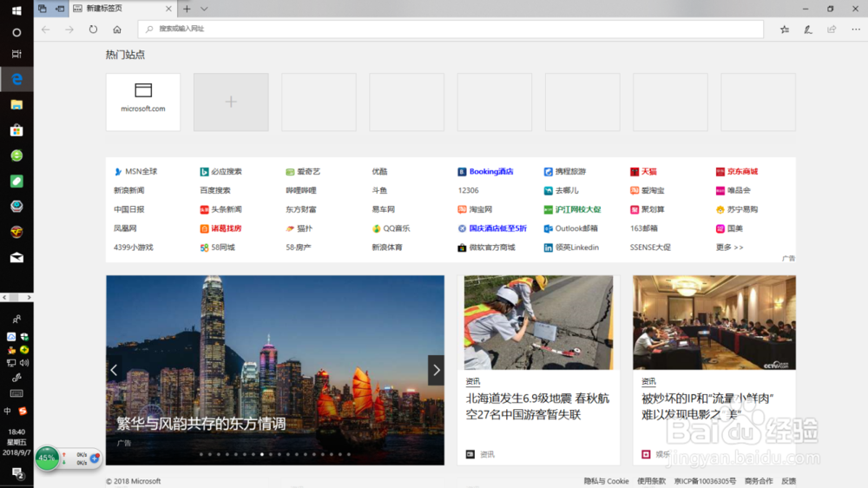Image resolution: width=868 pixels, height=488 pixels.
Task: Open Cortana search circle icon
Action: [x=16, y=33]
